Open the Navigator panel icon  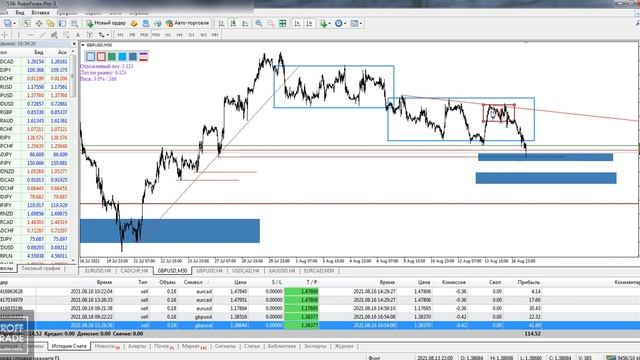point(51,23)
